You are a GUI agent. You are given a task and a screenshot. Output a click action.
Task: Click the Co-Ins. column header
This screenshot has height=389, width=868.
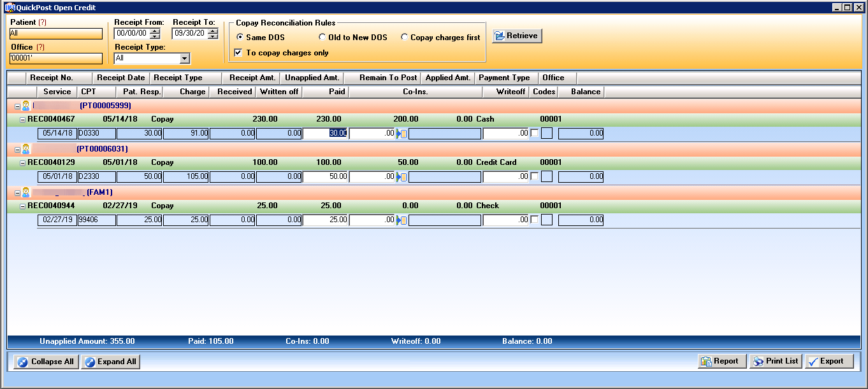point(416,92)
